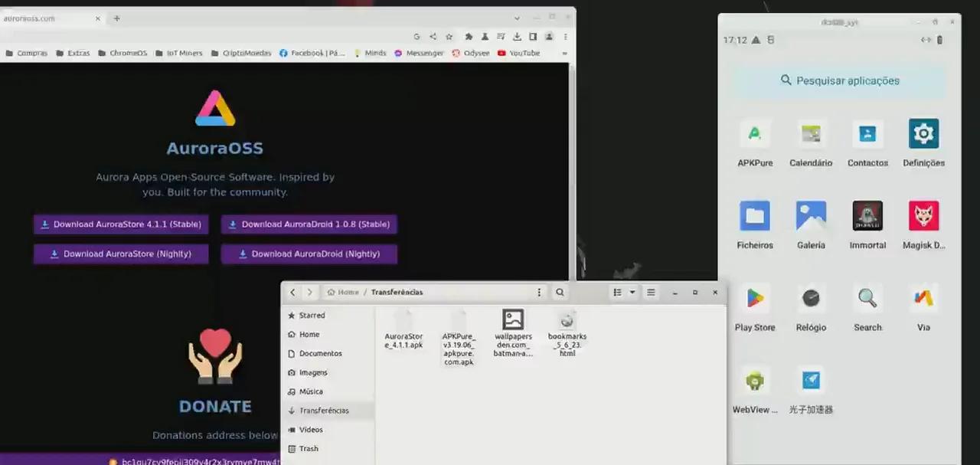Launch Galeria app
Image resolution: width=980 pixels, height=465 pixels.
[811, 216]
